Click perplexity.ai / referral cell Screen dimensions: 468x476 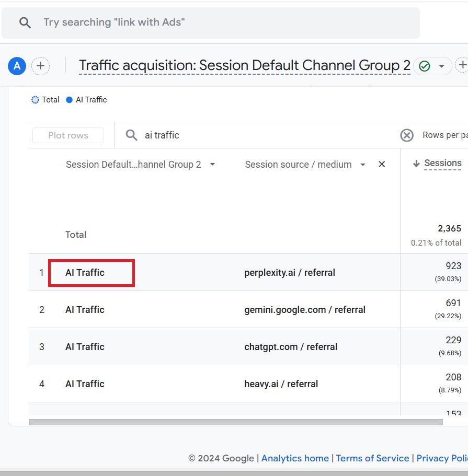[x=290, y=273]
